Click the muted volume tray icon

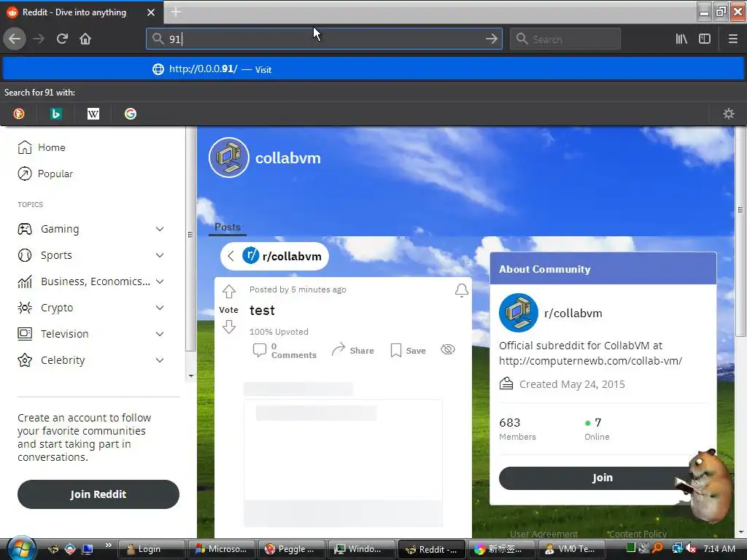(x=691, y=548)
